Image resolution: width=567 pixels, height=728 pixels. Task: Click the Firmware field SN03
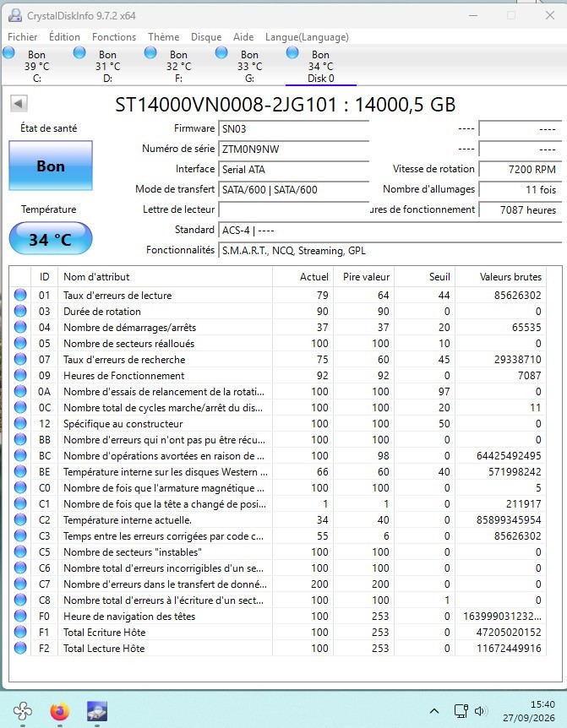point(293,128)
